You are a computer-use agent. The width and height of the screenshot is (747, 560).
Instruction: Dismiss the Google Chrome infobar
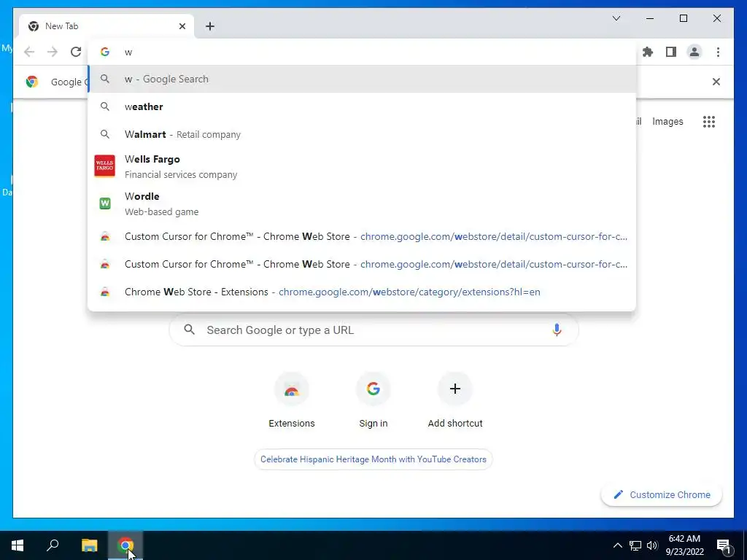[716, 82]
